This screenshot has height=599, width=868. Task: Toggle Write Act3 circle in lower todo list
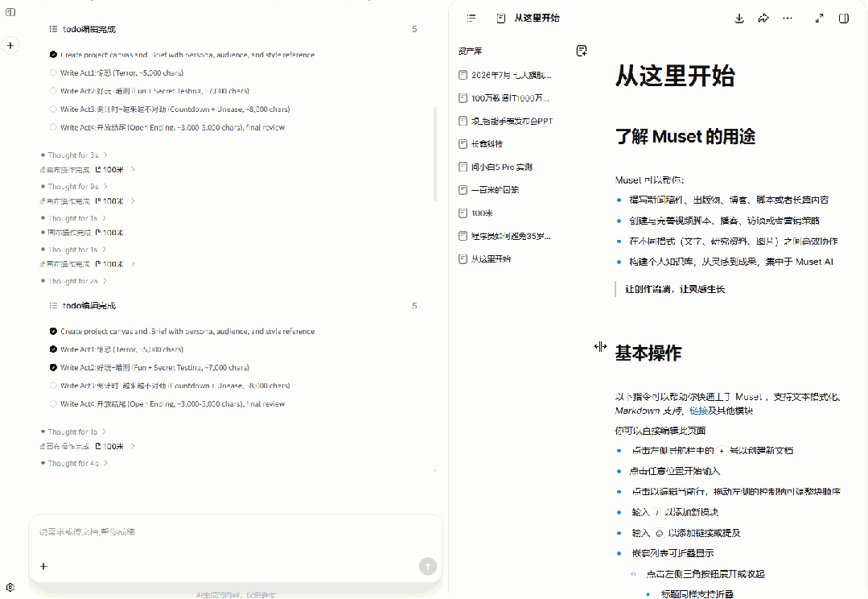53,386
